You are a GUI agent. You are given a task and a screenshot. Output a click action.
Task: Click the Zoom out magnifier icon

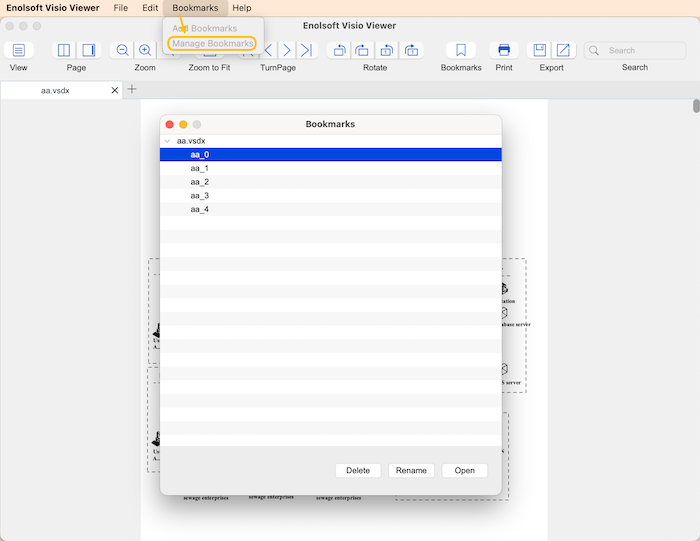point(122,50)
